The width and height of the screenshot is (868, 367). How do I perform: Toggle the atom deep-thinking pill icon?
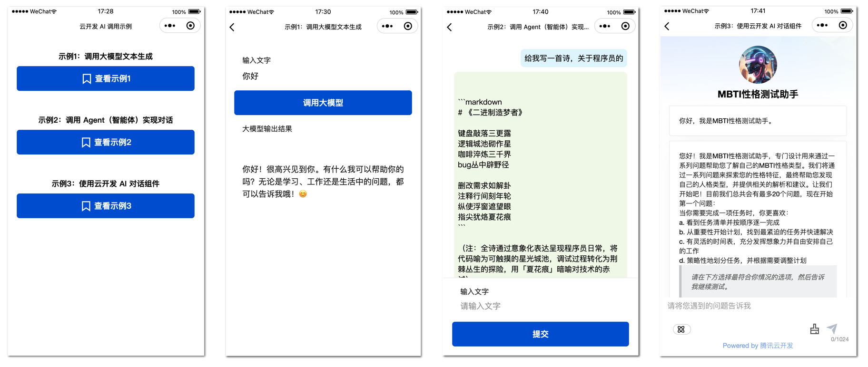[x=681, y=329]
